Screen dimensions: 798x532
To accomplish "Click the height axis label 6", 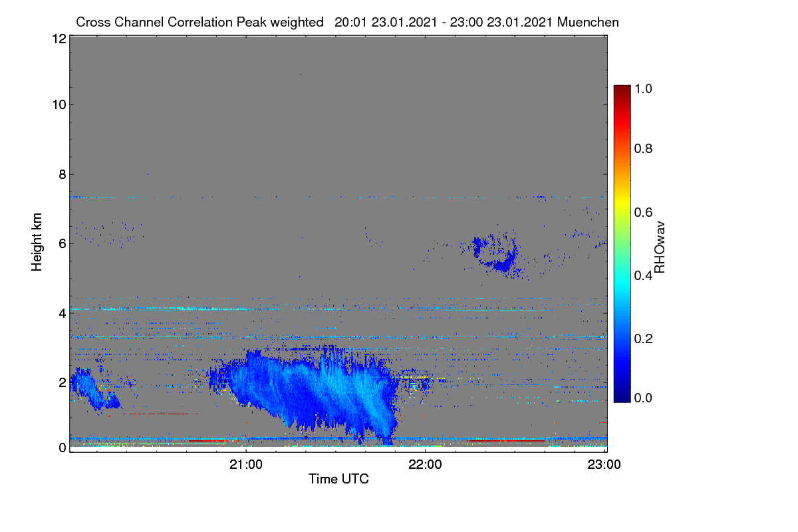I will click(63, 243).
